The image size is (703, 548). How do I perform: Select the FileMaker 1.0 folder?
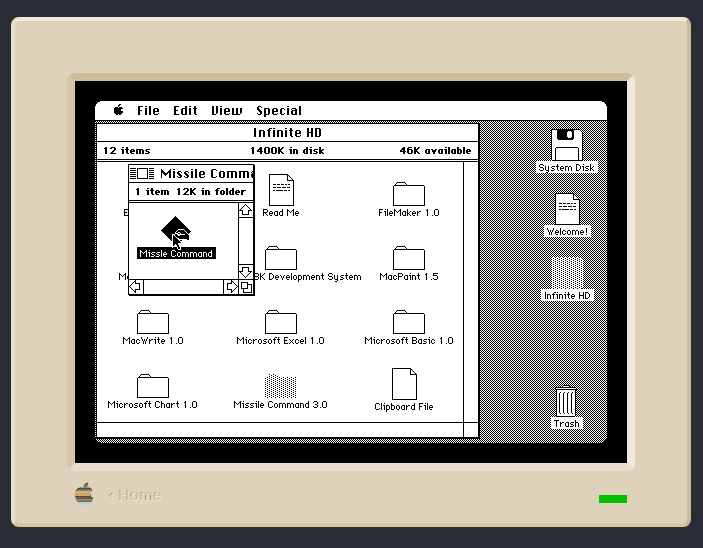point(408,194)
